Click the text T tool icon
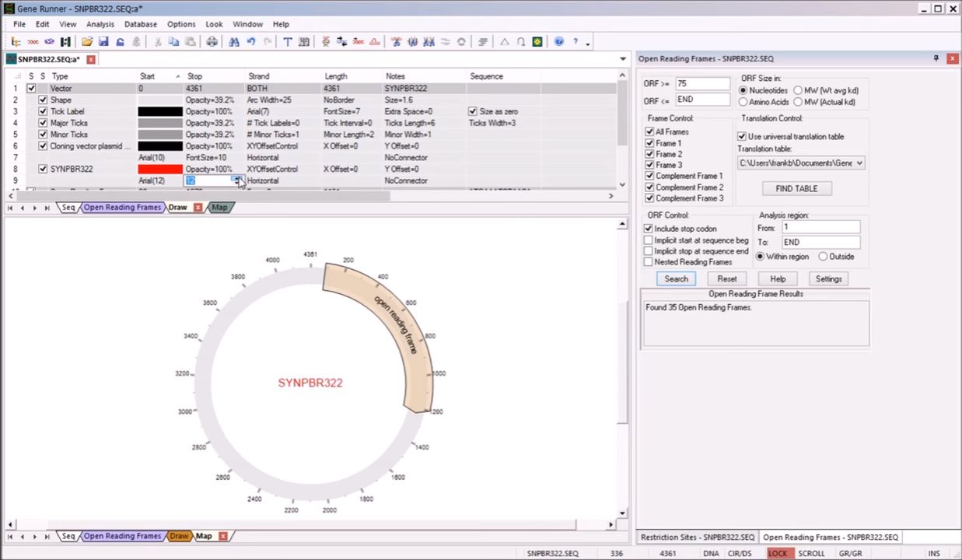This screenshot has height=560, width=962. tap(287, 42)
